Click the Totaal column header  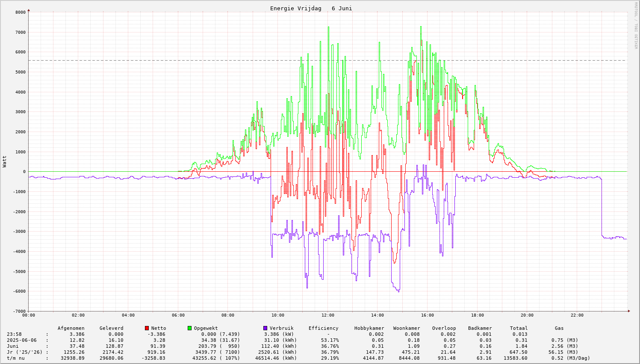click(519, 328)
